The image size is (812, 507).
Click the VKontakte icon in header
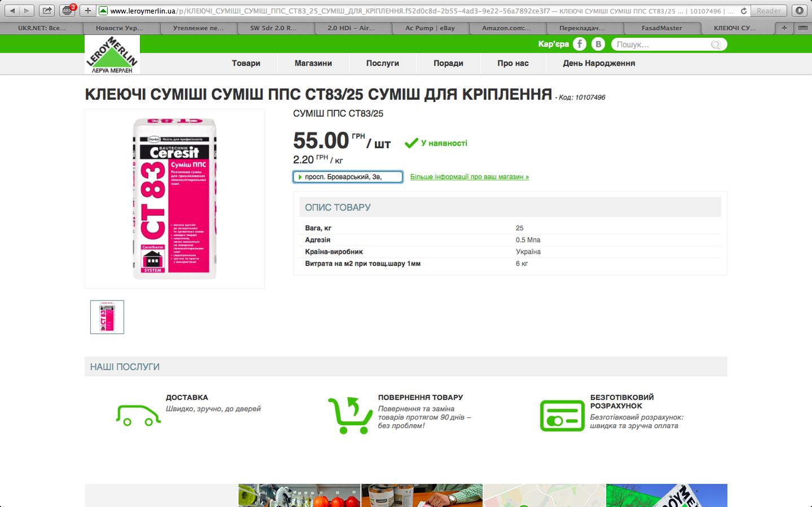[x=598, y=44]
